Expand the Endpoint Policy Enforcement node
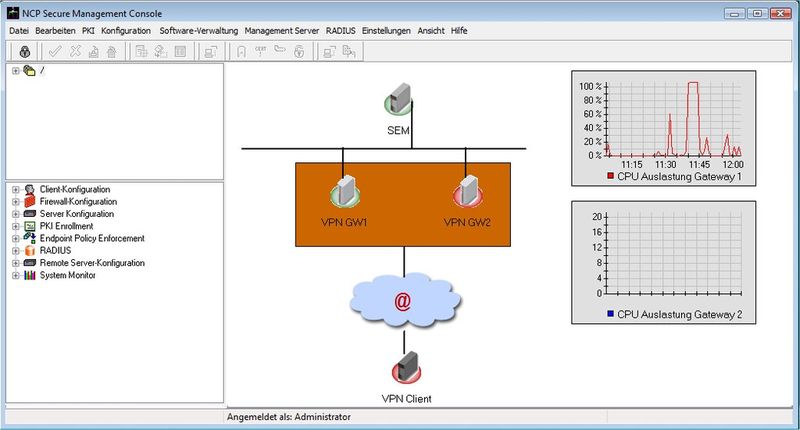 (x=15, y=238)
